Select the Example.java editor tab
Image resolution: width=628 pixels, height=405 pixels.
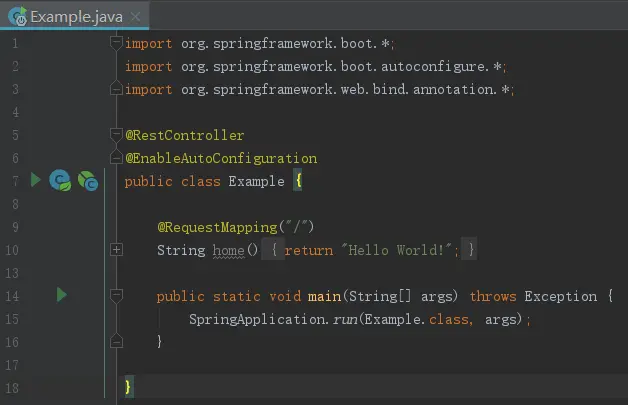click(x=74, y=16)
